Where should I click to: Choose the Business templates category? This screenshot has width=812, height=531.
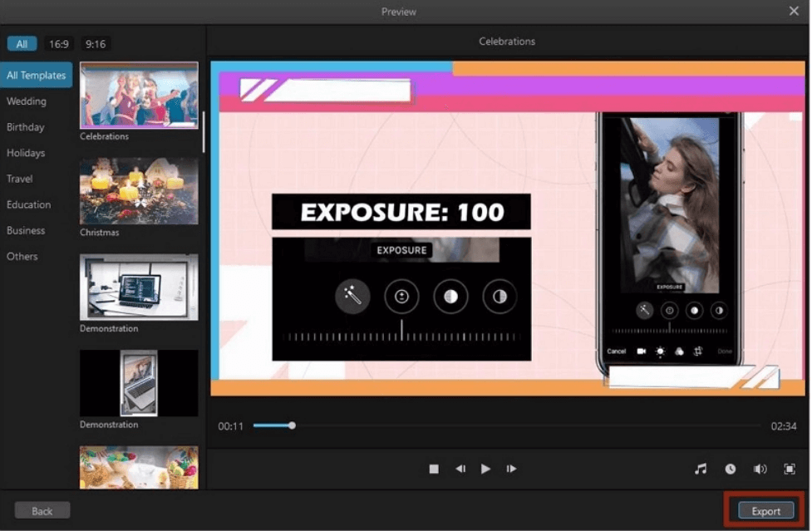26,231
